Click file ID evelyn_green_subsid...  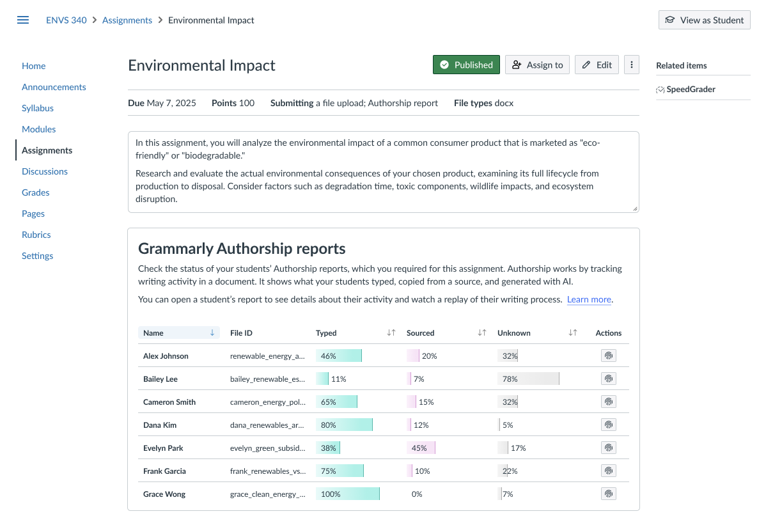[268, 448]
